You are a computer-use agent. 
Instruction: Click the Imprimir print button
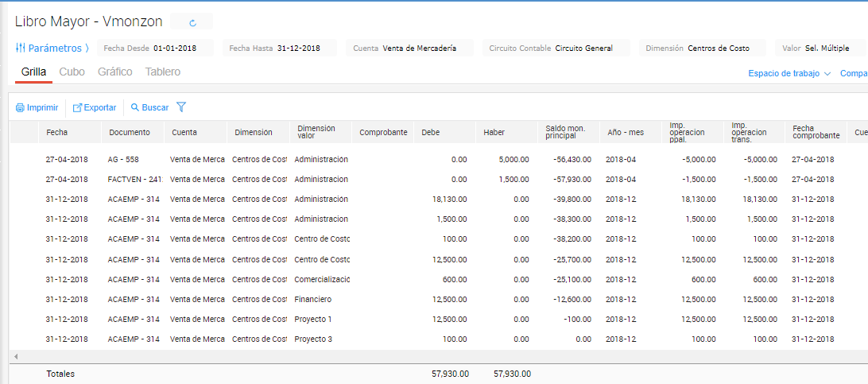[37, 107]
